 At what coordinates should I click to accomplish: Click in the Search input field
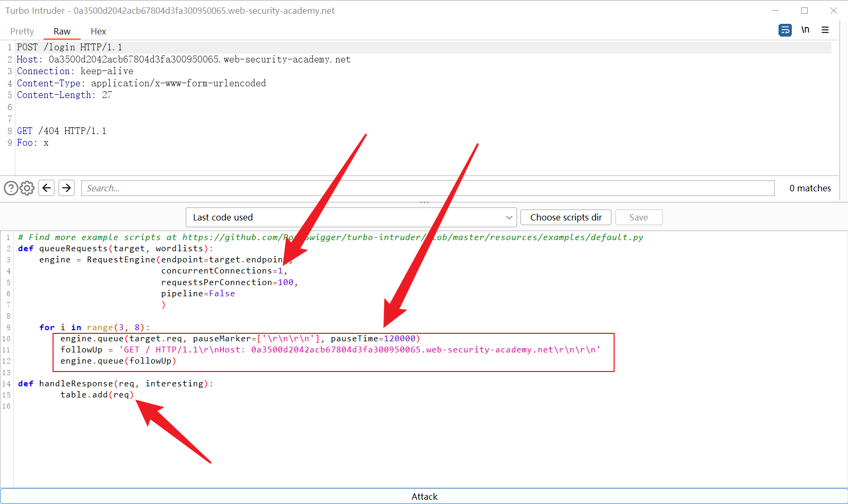point(427,188)
